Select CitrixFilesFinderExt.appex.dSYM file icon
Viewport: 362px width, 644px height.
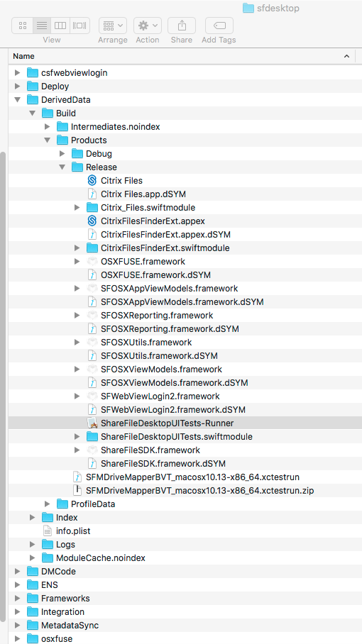pyautogui.click(x=92, y=235)
